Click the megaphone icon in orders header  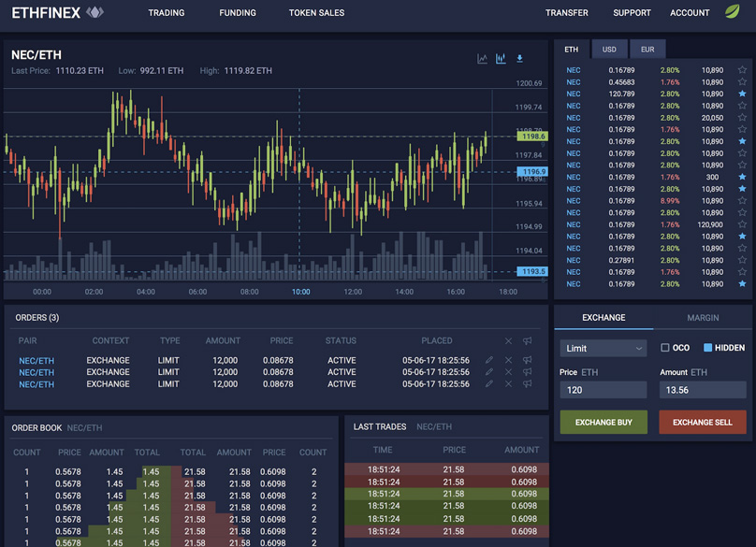[528, 341]
